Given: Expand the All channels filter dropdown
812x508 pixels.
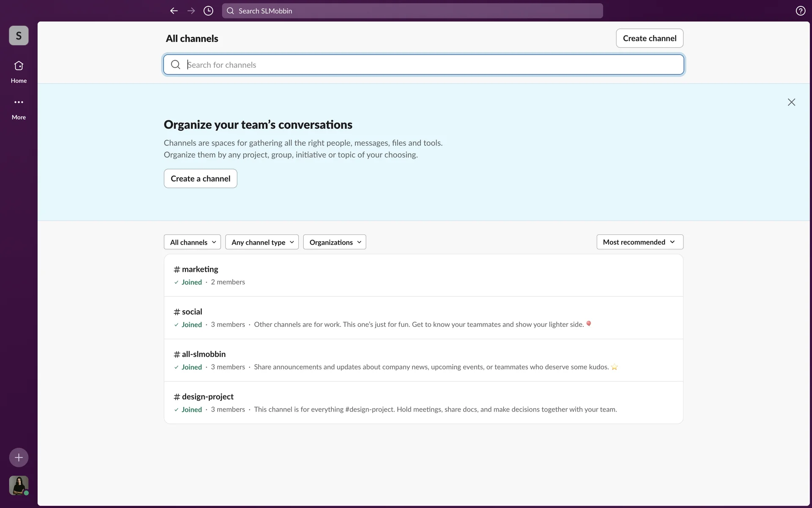Looking at the screenshot, I should tap(192, 242).
